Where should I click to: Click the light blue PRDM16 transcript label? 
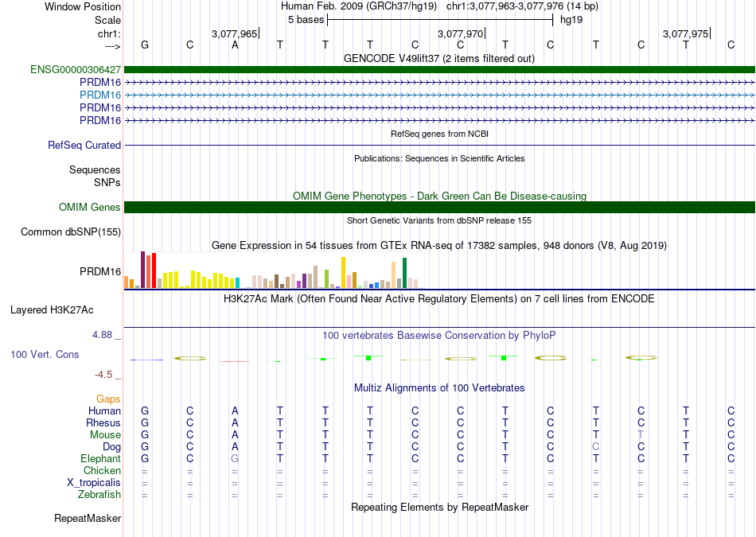coord(100,95)
